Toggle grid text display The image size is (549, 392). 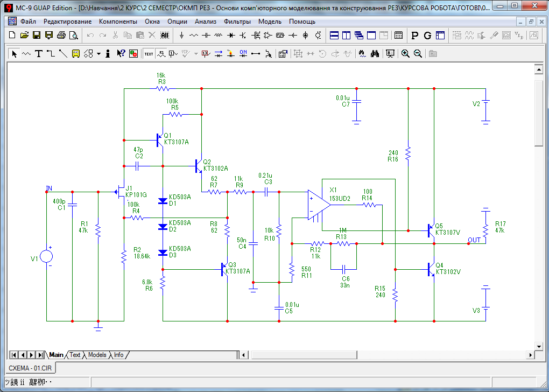coord(149,54)
